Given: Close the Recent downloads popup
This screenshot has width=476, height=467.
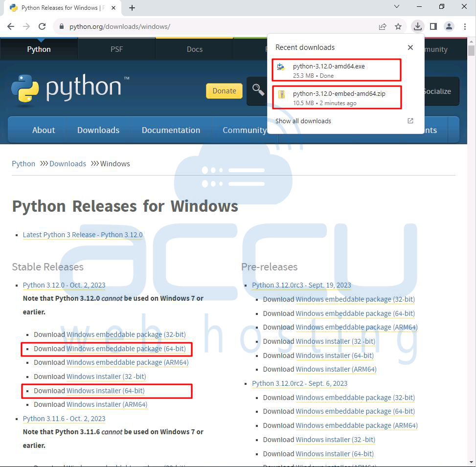Looking at the screenshot, I should point(410,47).
